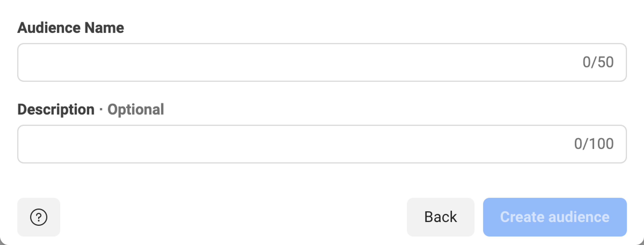Place cursor in the field under Audience Name
Viewport: 644px width, 245px height.
coord(322,62)
